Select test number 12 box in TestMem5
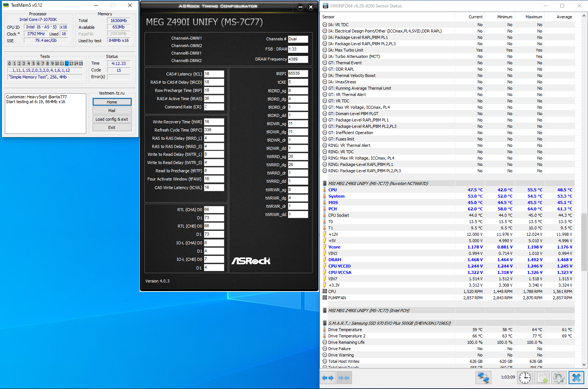588x389 pixels. 66,64
